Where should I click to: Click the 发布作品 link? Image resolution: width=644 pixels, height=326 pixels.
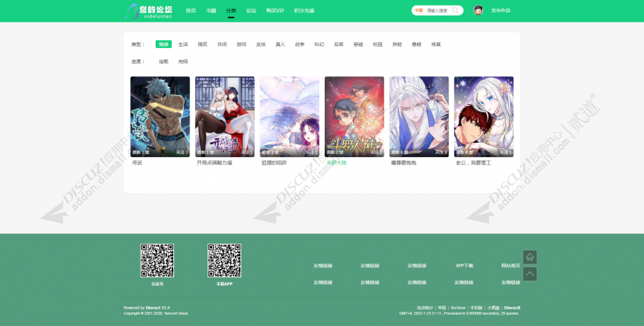coord(500,11)
